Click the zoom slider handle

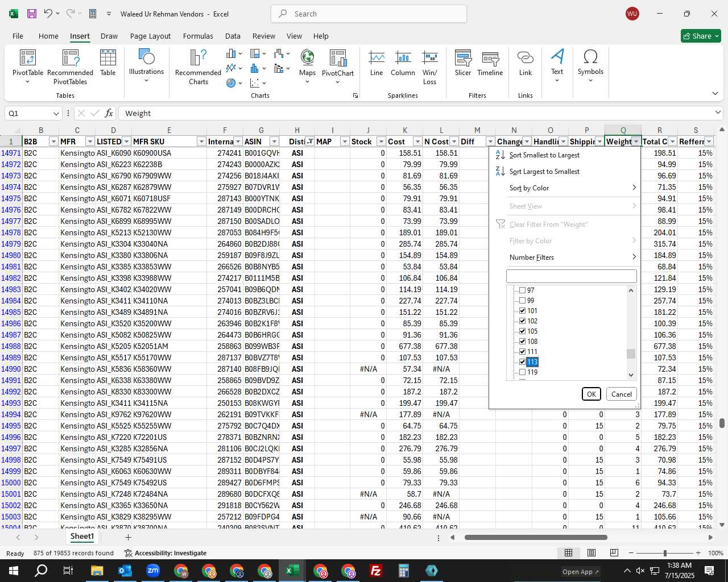(x=665, y=553)
